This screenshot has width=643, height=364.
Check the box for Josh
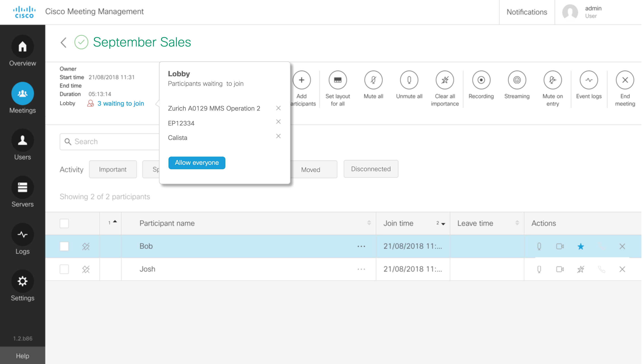(64, 269)
